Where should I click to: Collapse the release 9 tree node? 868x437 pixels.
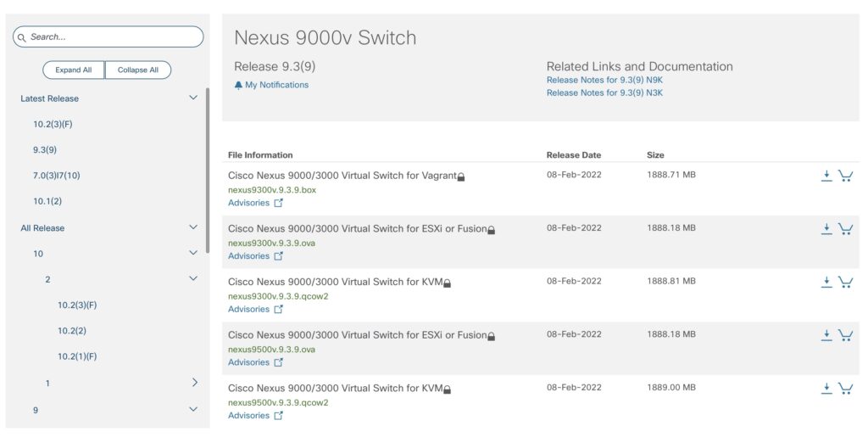193,409
